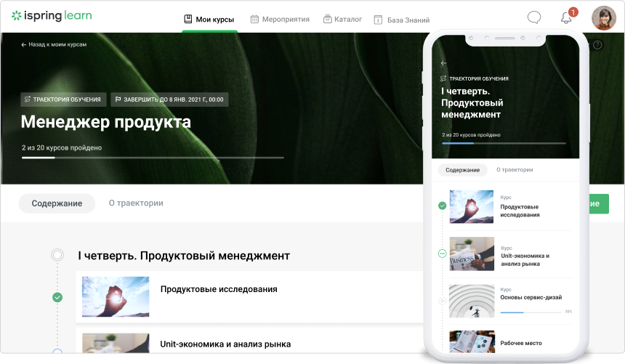The image size is (625, 364).
Task: Click green checkmark next to Продуктовые исследования
Action: click(x=57, y=297)
